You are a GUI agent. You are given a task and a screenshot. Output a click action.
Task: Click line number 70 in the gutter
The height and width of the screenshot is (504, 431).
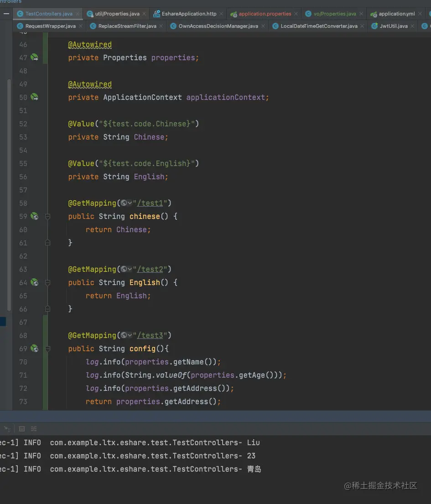[x=23, y=362]
